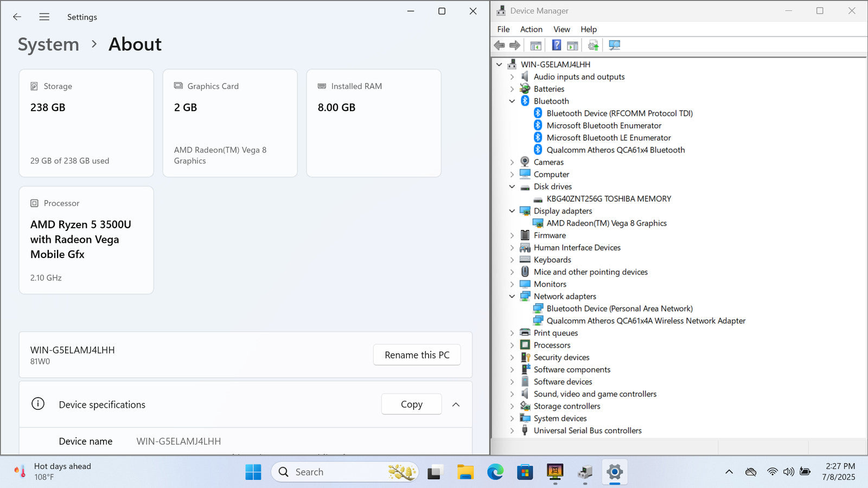Collapse the Bluetooth category
868x488 pixels.
pyautogui.click(x=512, y=101)
